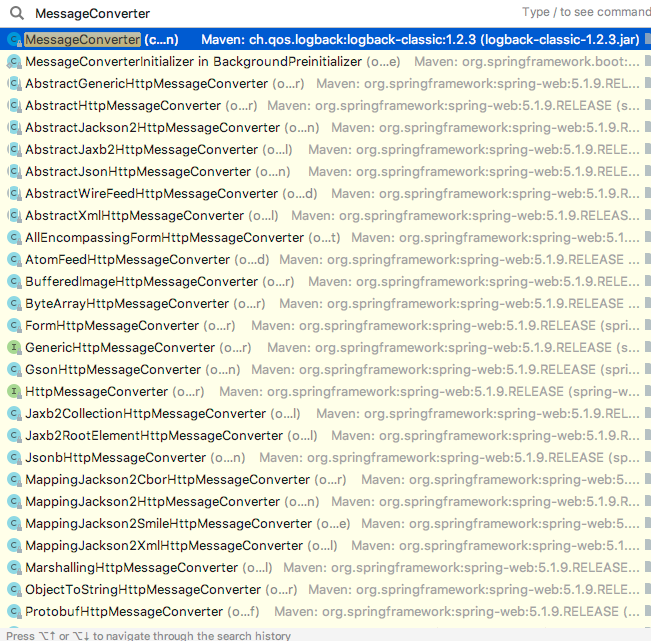
Task: Open MappingJackson2SmileHttpMessageConverter result
Action: tap(326, 524)
